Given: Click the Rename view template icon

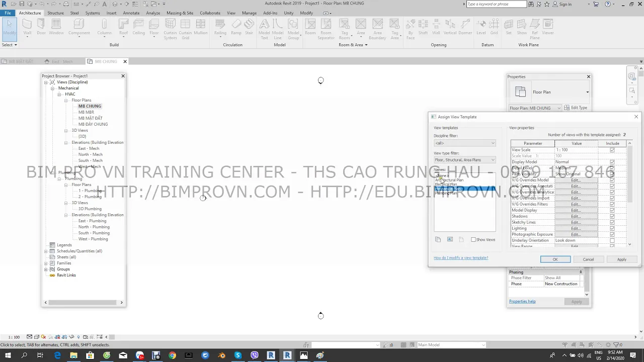Looking at the screenshot, I should pos(450,240).
